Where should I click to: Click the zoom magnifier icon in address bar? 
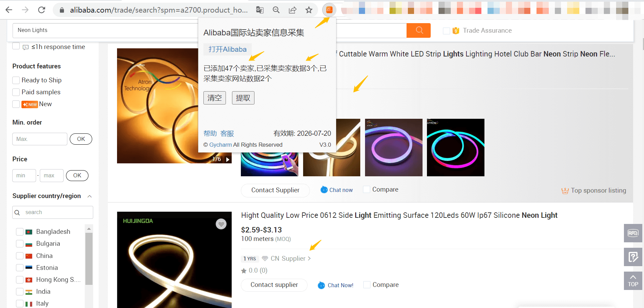click(x=276, y=10)
